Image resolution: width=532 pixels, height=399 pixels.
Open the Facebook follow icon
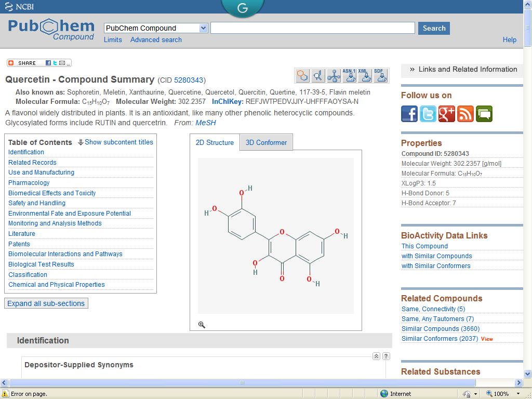click(x=409, y=114)
